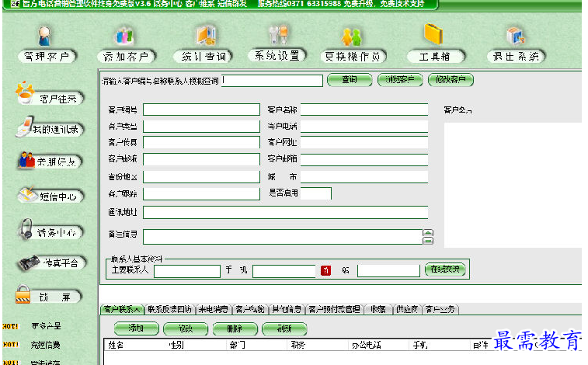The image size is (588, 365).
Task: Click the 在线交流 button
Action: point(445,269)
